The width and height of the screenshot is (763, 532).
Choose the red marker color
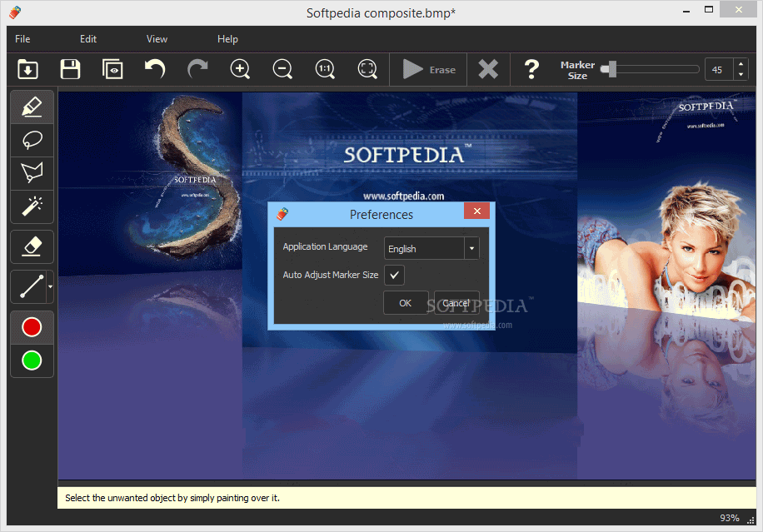32,327
